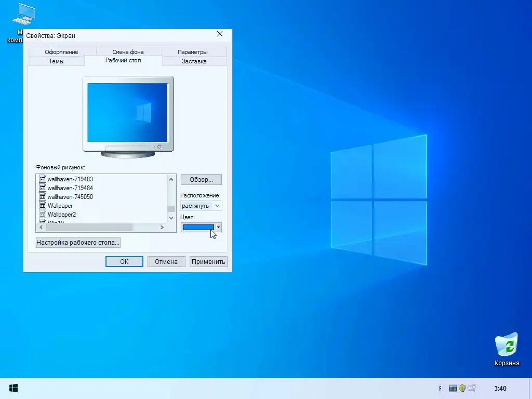Open the Смена фона tab

(128, 52)
